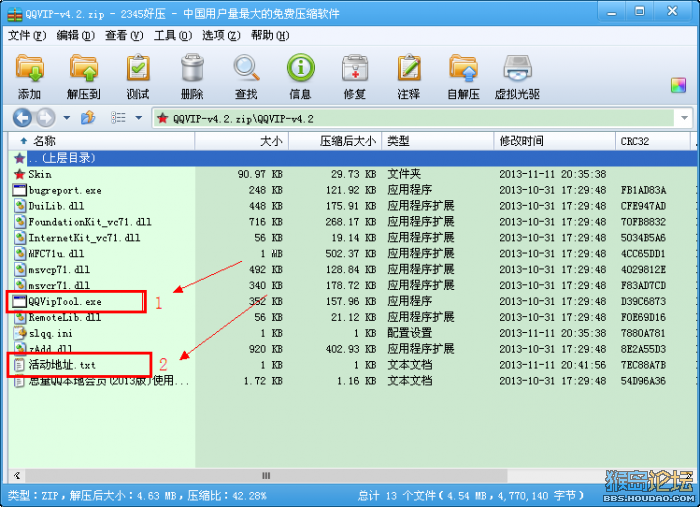Screen dimensions: 700x507
Task: Click the 修复 (Repair) toolbar icon
Action: click(x=355, y=68)
